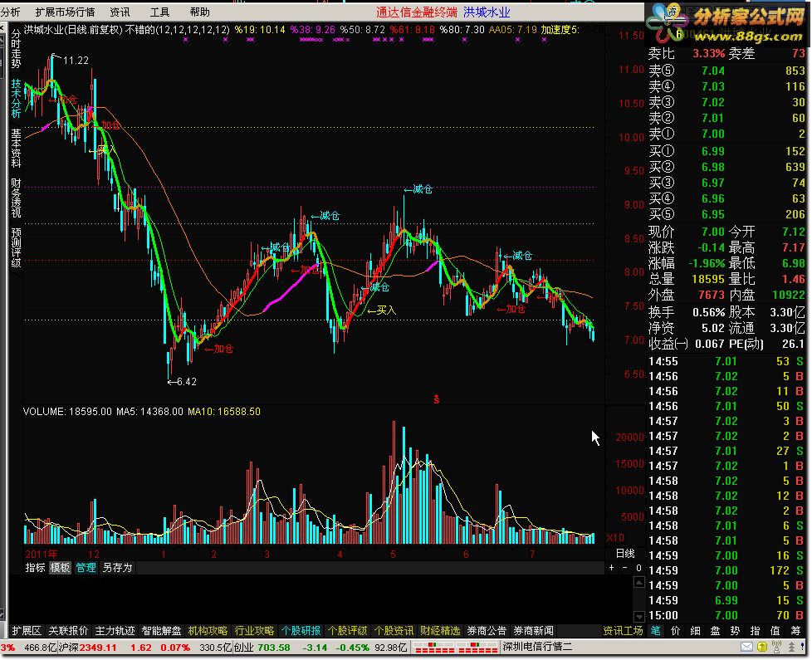Viewport: 812px width, 660px height.
Task: Open the 行业攻略 bottom tab
Action: 254,631
